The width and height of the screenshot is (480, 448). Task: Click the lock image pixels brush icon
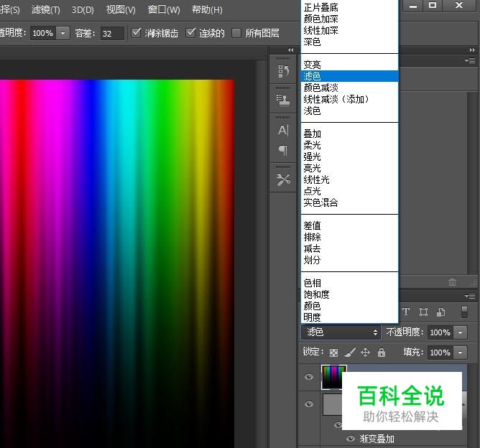click(349, 353)
